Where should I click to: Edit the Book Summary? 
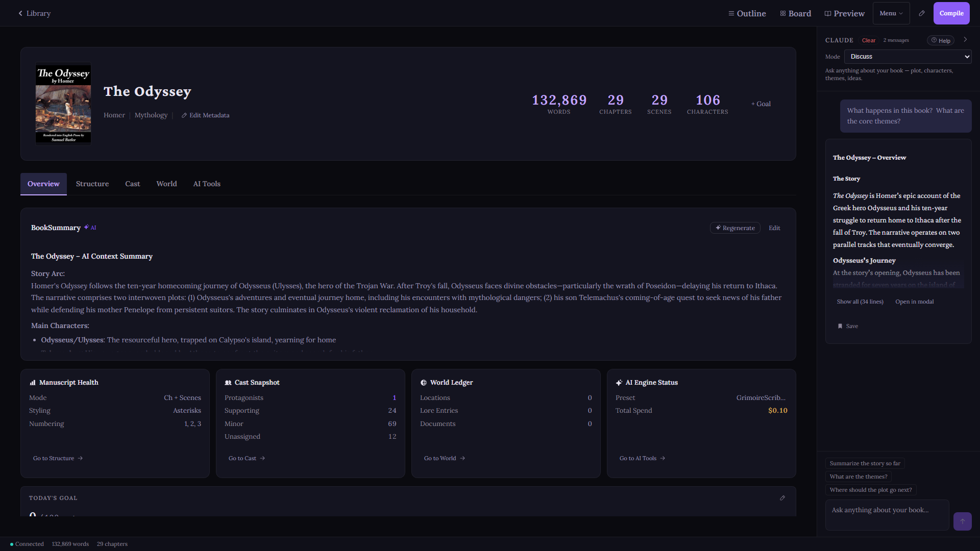pyautogui.click(x=774, y=228)
